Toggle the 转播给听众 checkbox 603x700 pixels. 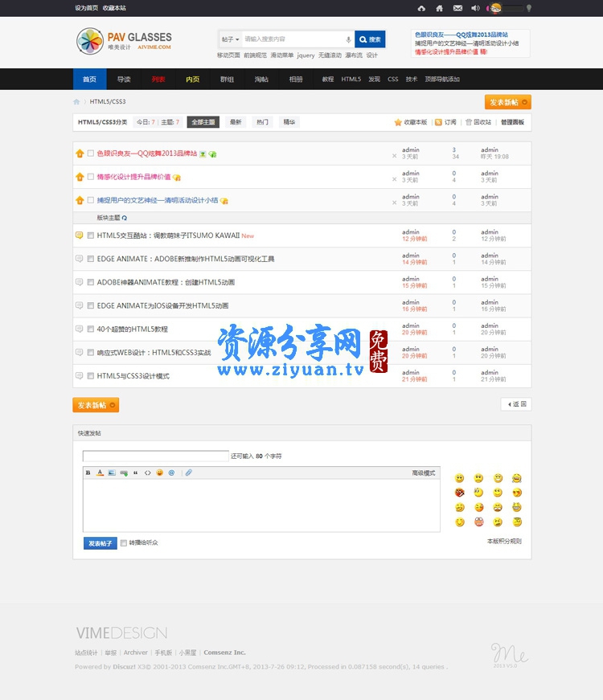click(x=124, y=542)
